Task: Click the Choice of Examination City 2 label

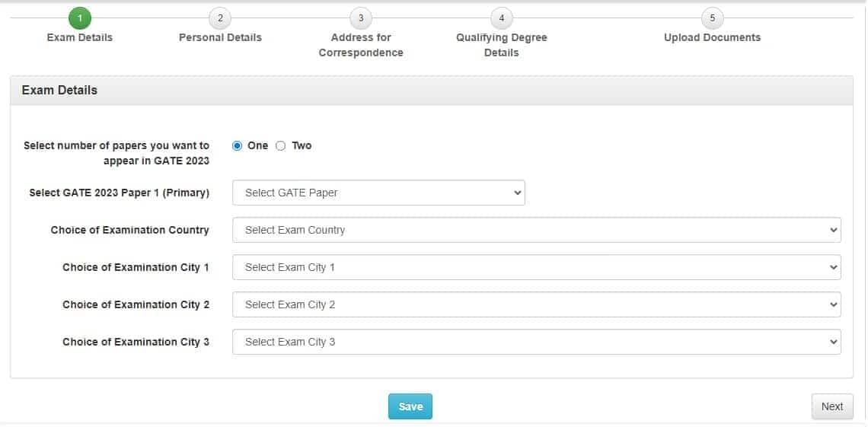Action: tap(136, 304)
